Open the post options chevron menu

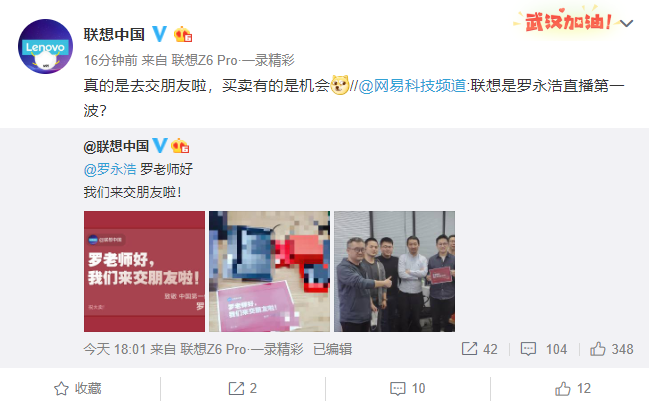(627, 23)
